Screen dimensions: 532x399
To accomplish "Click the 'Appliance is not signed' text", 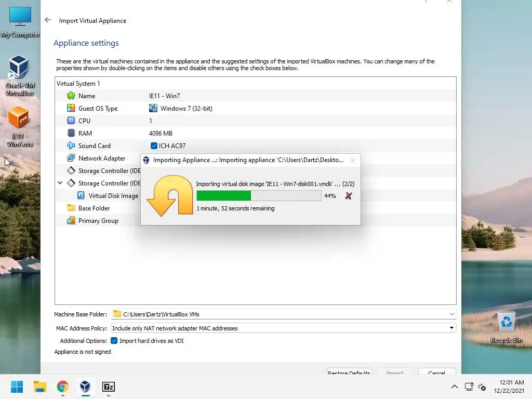I will [x=83, y=352].
